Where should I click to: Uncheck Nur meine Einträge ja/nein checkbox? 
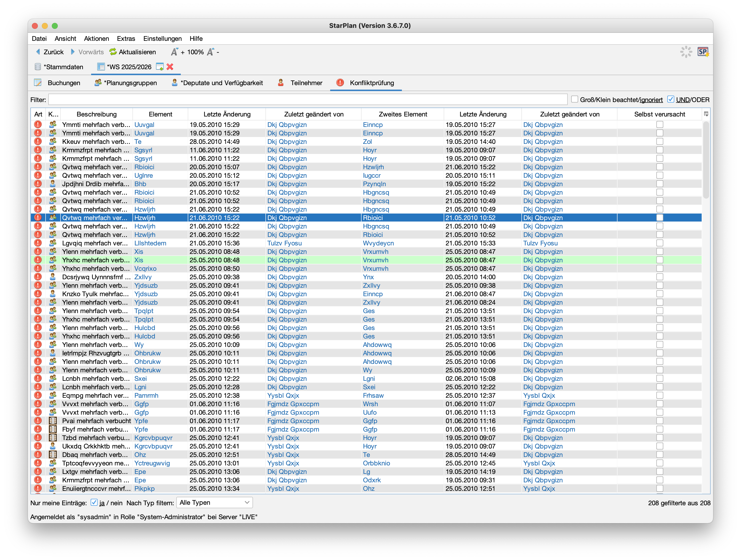[x=94, y=503]
